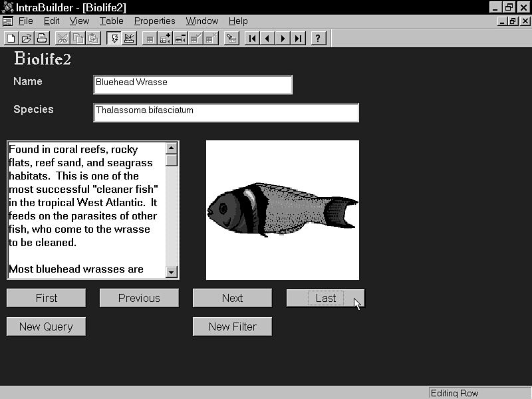Click the Add Row toolbar icon

[x=165, y=38]
